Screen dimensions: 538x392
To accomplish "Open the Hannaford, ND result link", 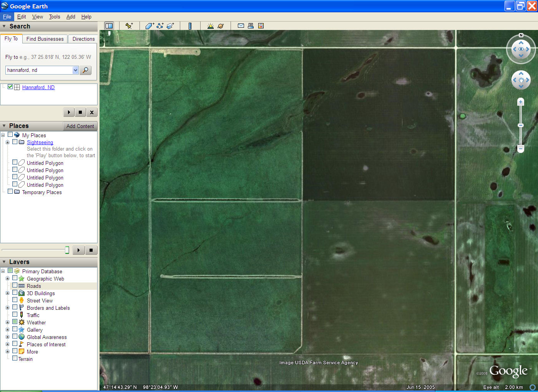I will pyautogui.click(x=38, y=87).
